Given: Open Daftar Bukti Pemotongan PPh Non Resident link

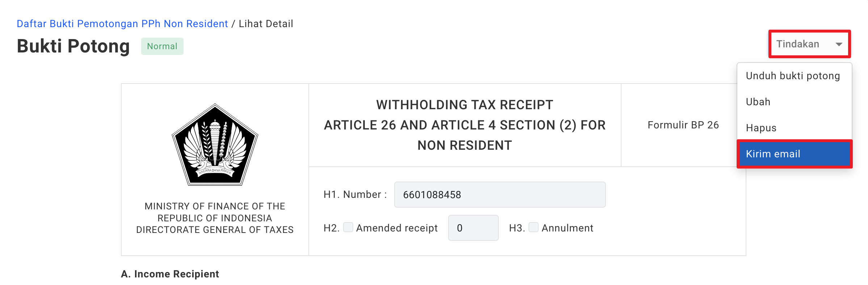Looking at the screenshot, I should 122,24.
